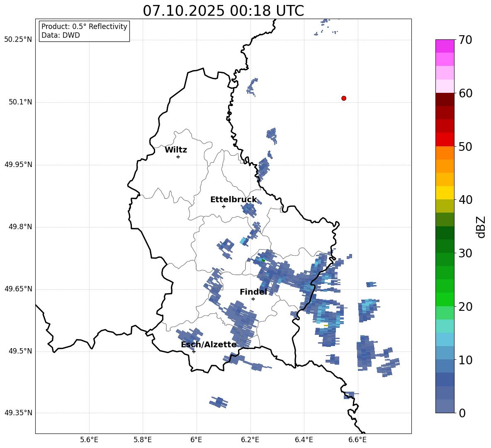Click the 6°E longitude label
491x448 pixels.
pyautogui.click(x=196, y=440)
